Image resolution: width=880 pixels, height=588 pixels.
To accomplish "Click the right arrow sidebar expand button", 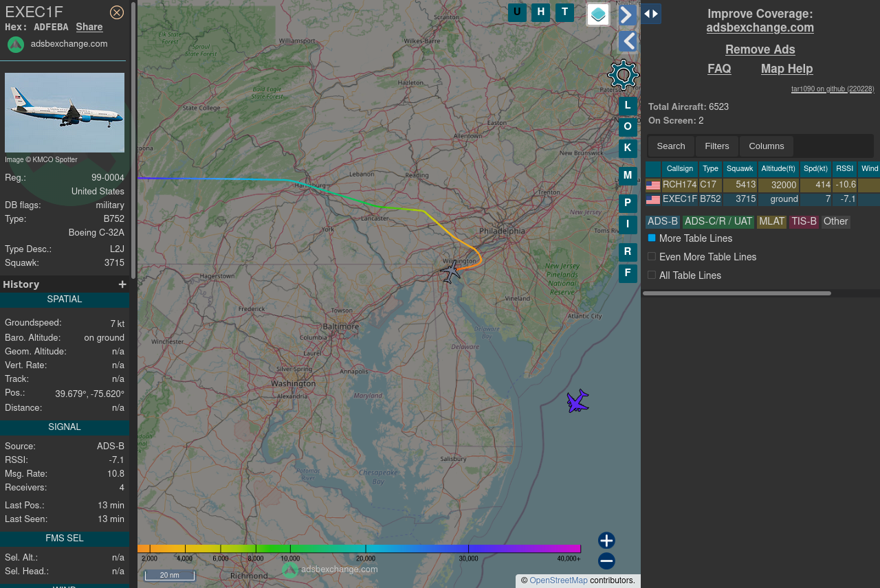I will coord(627,15).
